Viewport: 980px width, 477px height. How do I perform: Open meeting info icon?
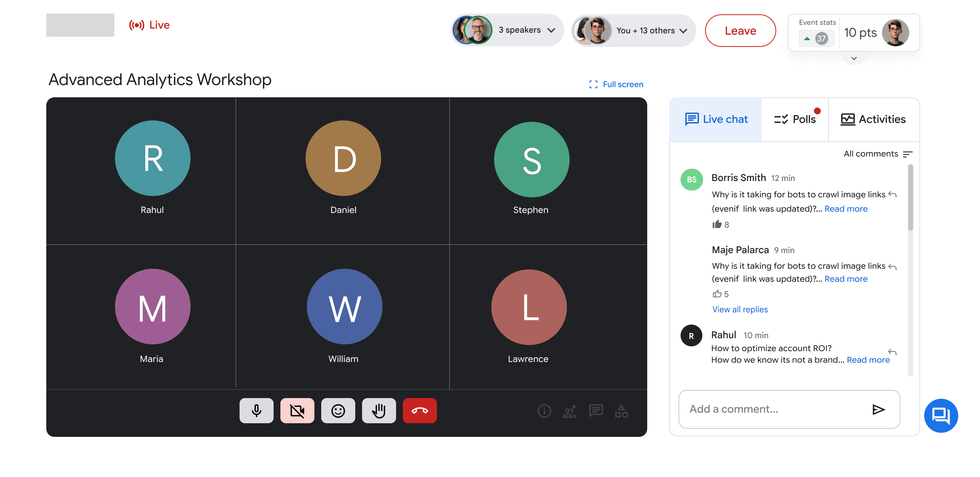pos(544,411)
